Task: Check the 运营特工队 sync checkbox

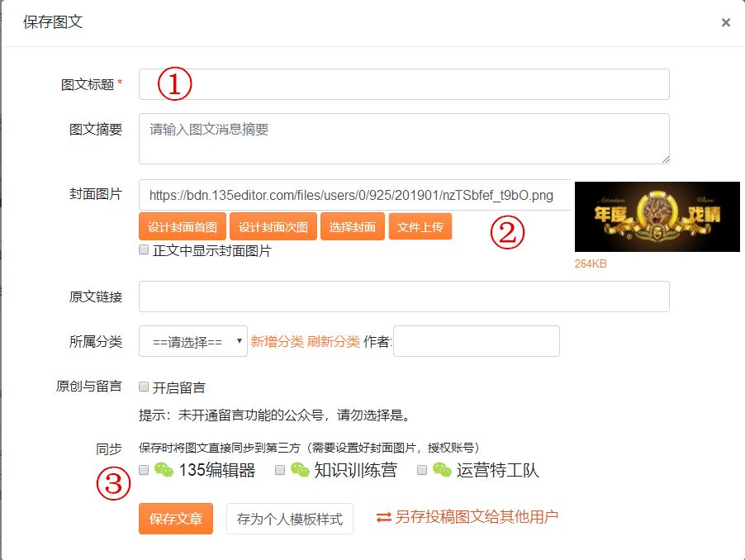Action: [x=422, y=470]
